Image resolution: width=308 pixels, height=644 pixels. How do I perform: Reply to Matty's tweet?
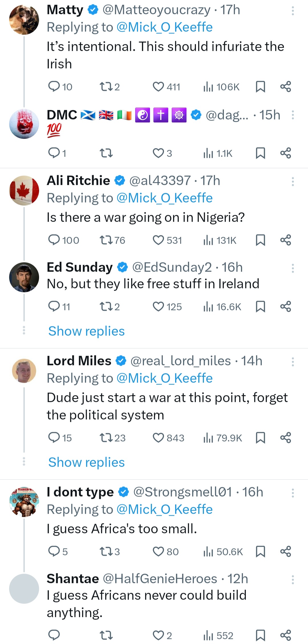(54, 86)
